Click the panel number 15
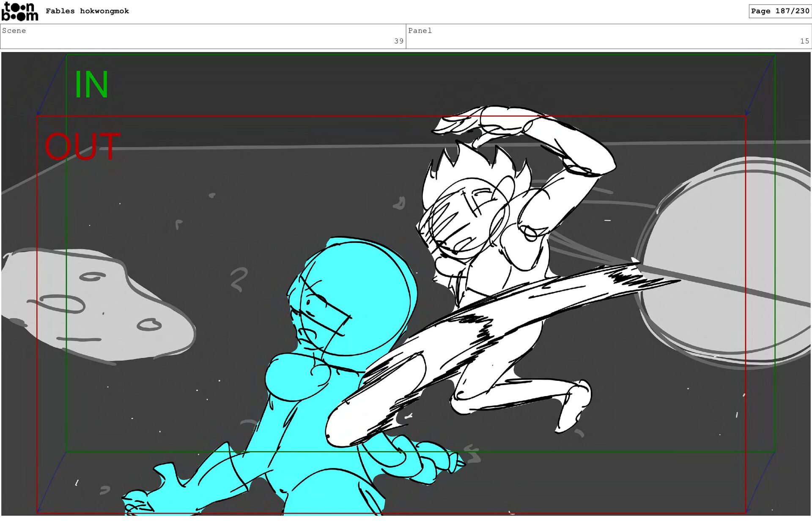Viewport: 812px width, 525px height. (804, 41)
